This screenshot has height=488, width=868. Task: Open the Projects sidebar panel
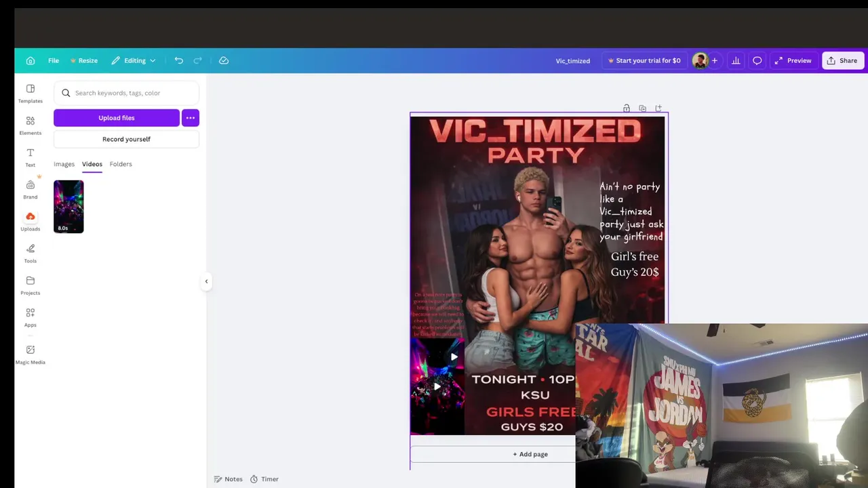point(30,285)
